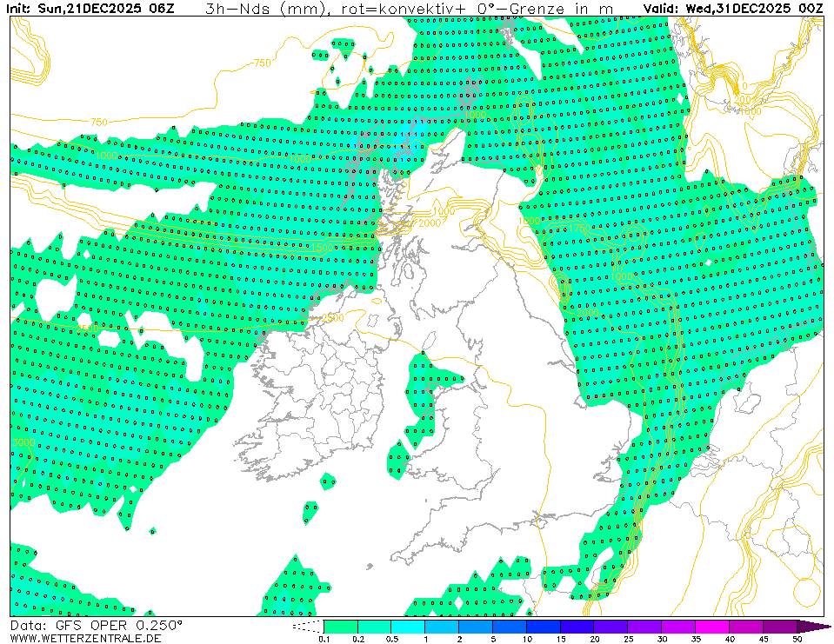The width and height of the screenshot is (834, 644).
Task: Select the green 0.1–0.2 mm legend swatch
Action: point(340,626)
